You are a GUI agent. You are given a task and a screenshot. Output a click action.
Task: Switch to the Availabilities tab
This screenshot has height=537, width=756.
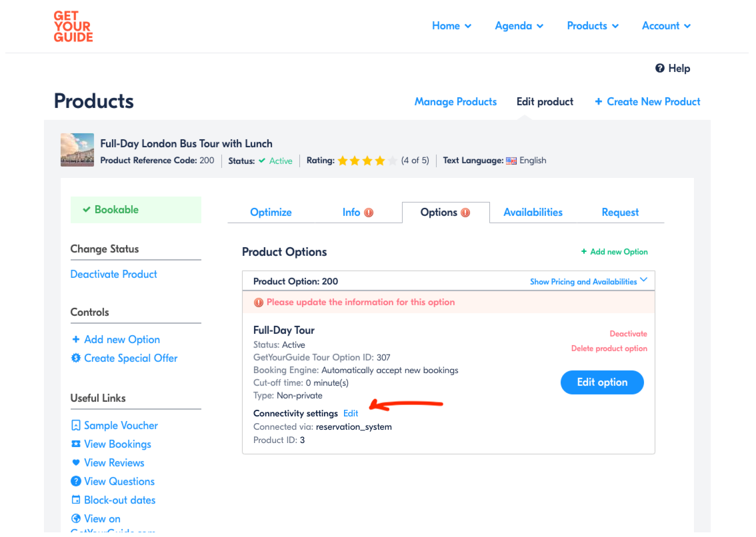tap(533, 213)
